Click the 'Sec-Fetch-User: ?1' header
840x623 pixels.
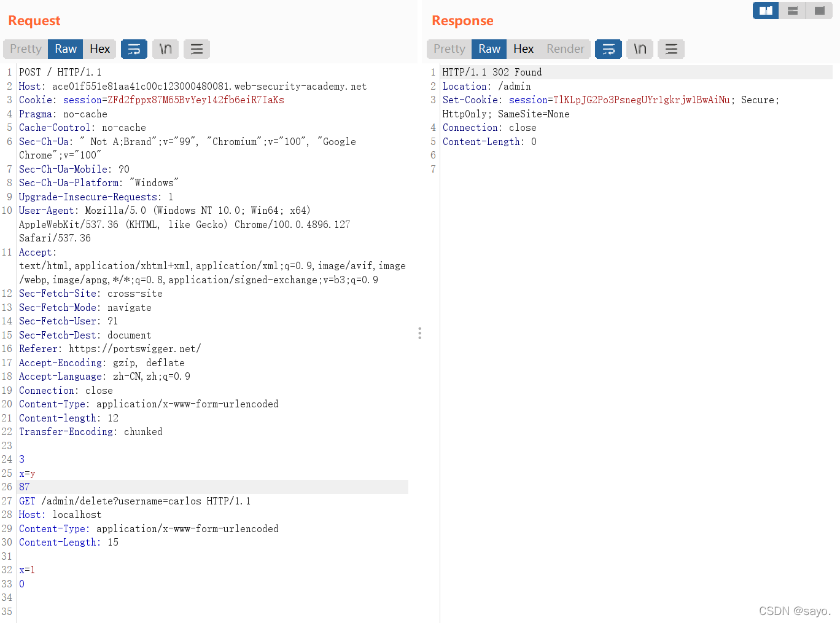[x=69, y=321]
